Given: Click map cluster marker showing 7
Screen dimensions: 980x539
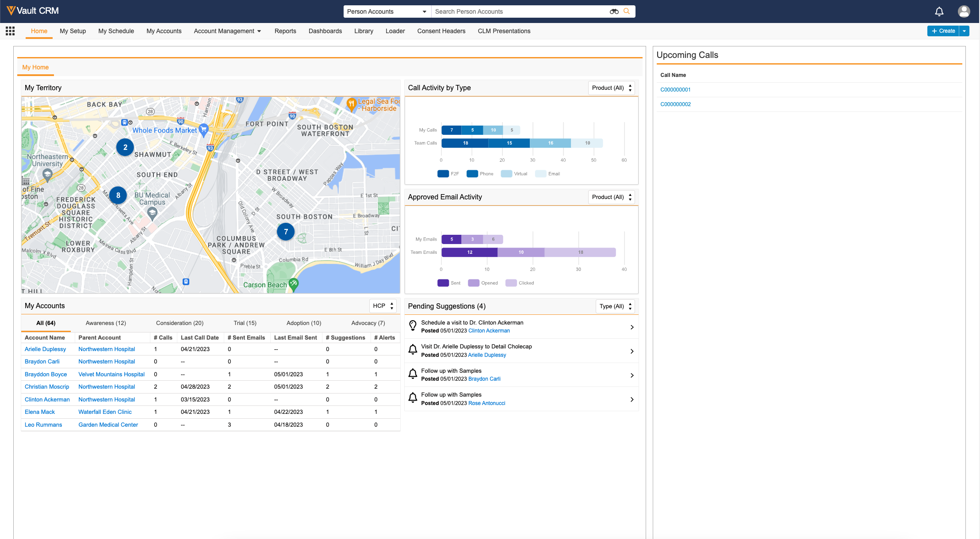Looking at the screenshot, I should pyautogui.click(x=286, y=232).
